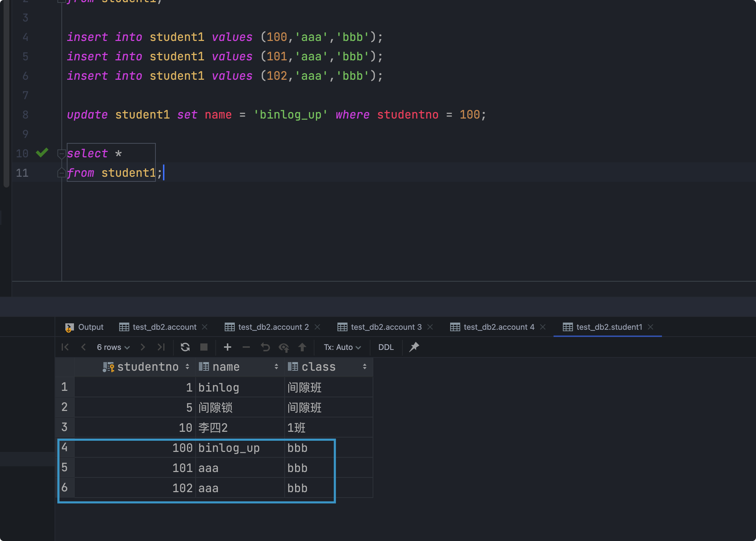Click the Revert changes undo icon
The width and height of the screenshot is (756, 541).
(265, 347)
